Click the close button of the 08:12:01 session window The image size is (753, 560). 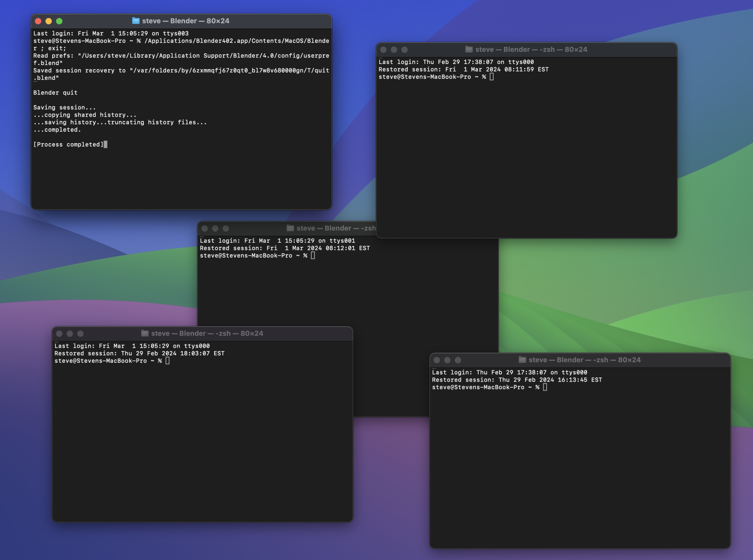[204, 228]
